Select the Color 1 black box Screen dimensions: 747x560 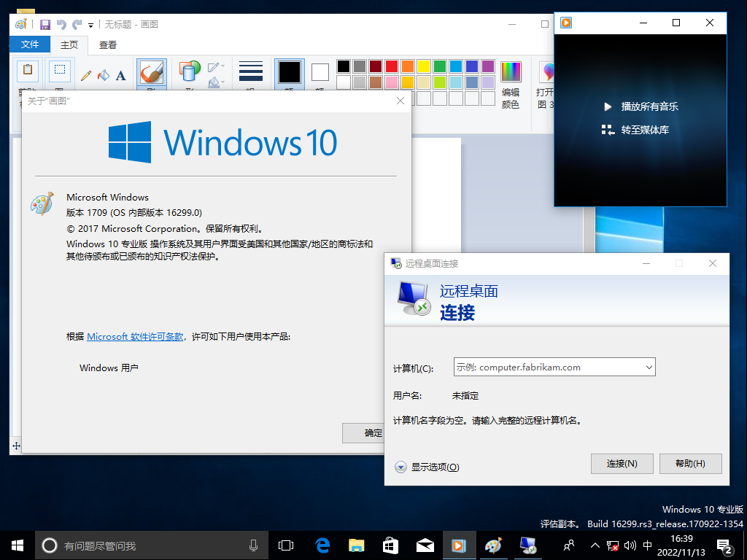[290, 72]
